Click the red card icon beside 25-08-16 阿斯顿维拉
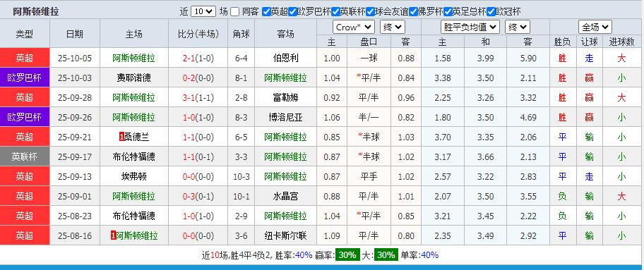 tap(114, 236)
